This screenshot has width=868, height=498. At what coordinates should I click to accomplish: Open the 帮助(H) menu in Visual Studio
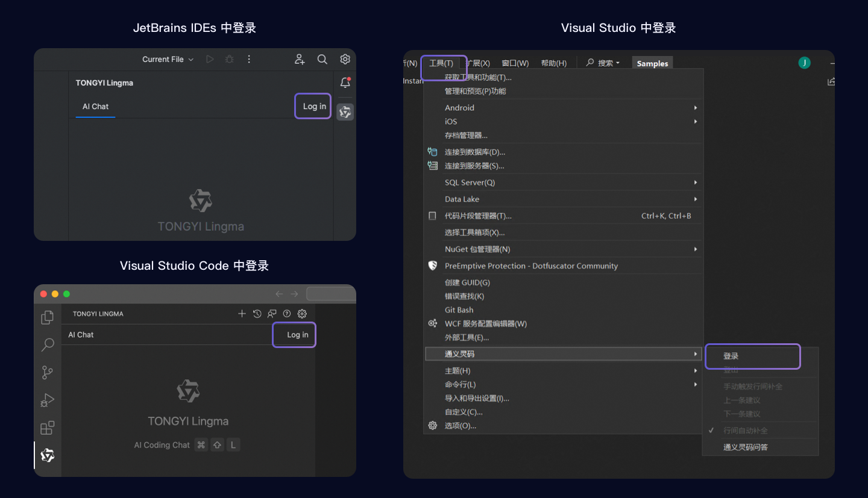click(553, 63)
